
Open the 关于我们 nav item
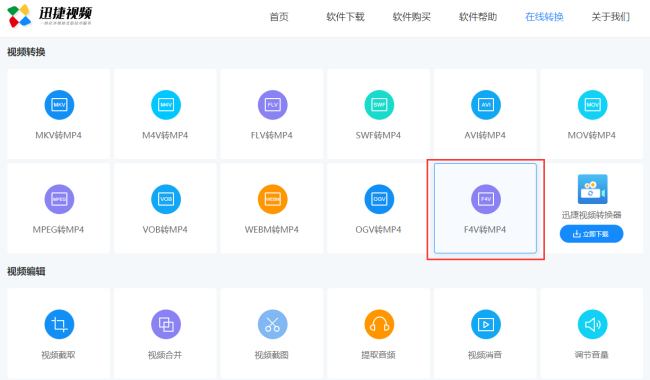[611, 17]
